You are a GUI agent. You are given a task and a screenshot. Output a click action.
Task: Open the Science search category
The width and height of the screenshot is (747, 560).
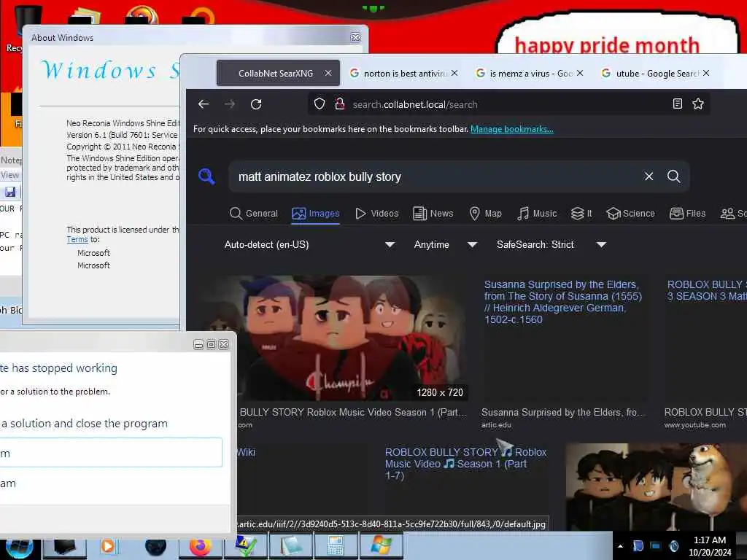tap(630, 214)
